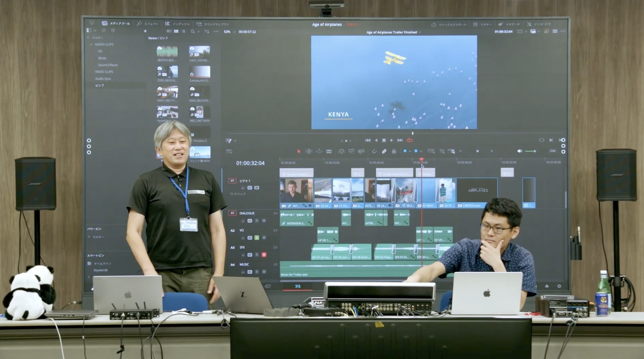
Task: Select the arrow Selection Mode tool
Action: point(299,152)
